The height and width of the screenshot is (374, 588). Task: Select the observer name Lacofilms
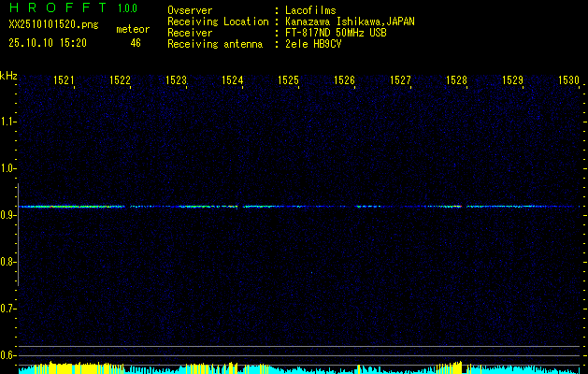click(311, 10)
